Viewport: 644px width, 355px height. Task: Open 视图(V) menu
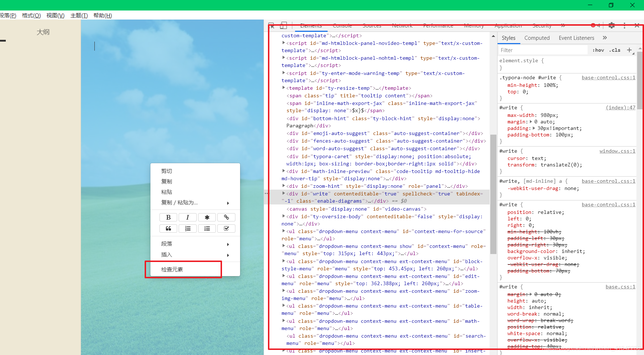pos(55,15)
